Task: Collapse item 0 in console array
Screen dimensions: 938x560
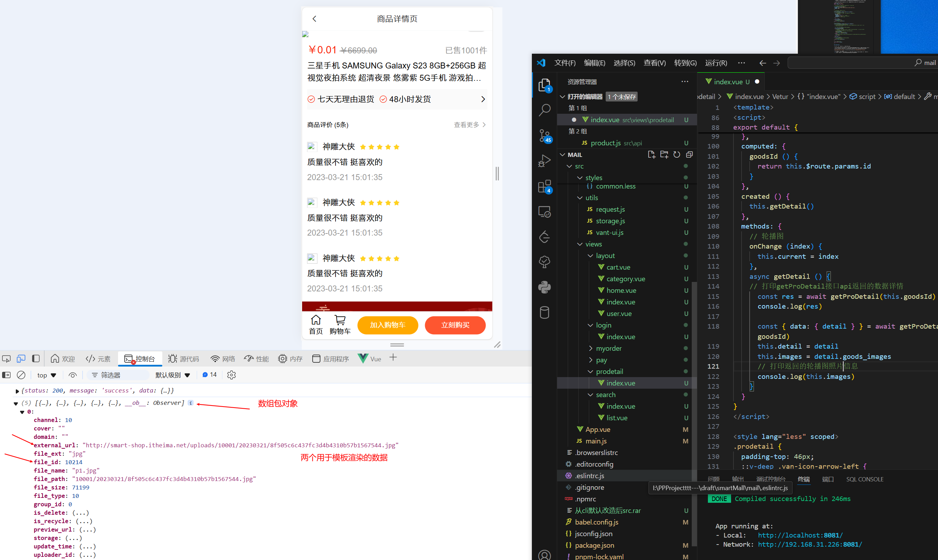Action: [22, 412]
